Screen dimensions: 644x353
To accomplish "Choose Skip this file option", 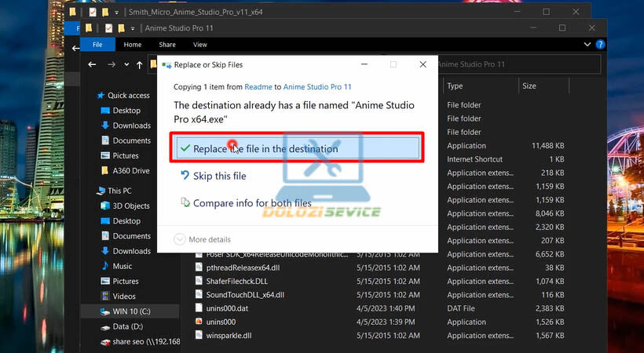I will click(219, 176).
